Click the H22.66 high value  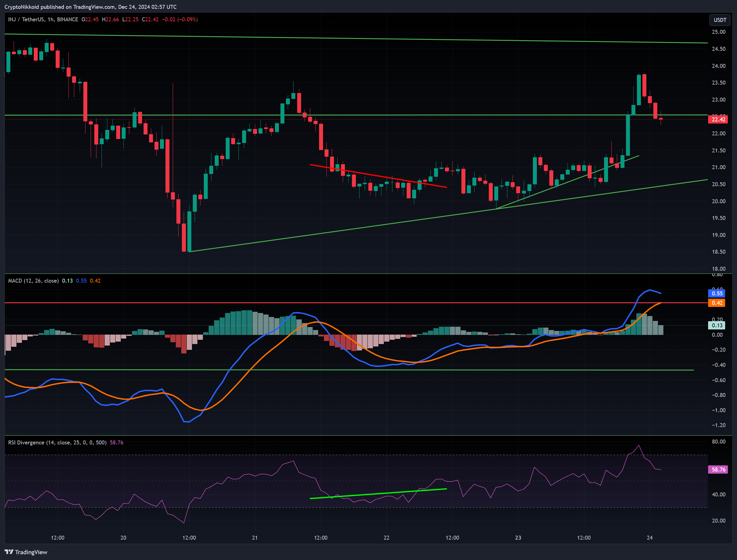point(110,19)
